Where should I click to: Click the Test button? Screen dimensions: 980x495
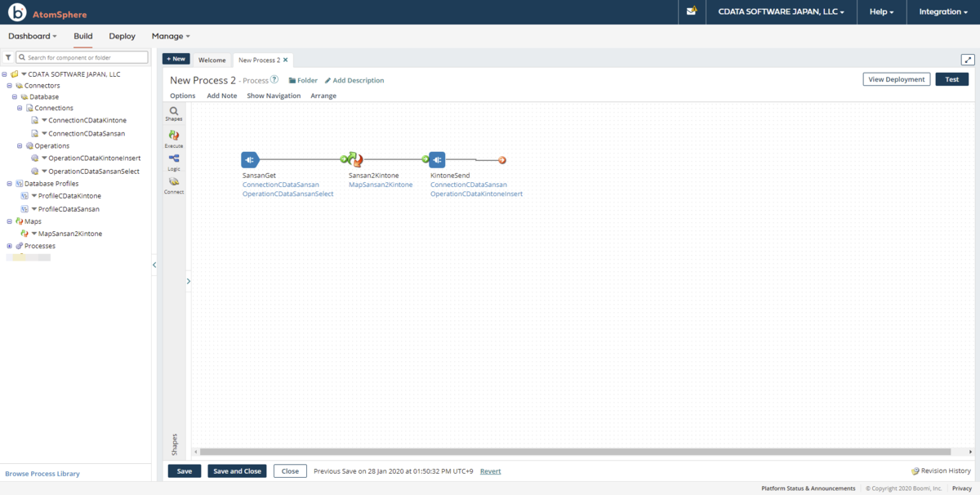pyautogui.click(x=951, y=79)
